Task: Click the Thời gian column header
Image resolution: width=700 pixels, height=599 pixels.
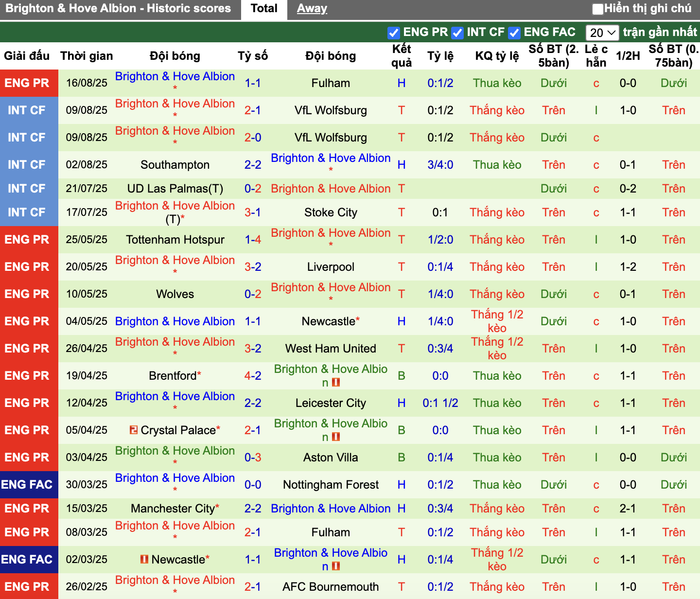Action: point(87,56)
